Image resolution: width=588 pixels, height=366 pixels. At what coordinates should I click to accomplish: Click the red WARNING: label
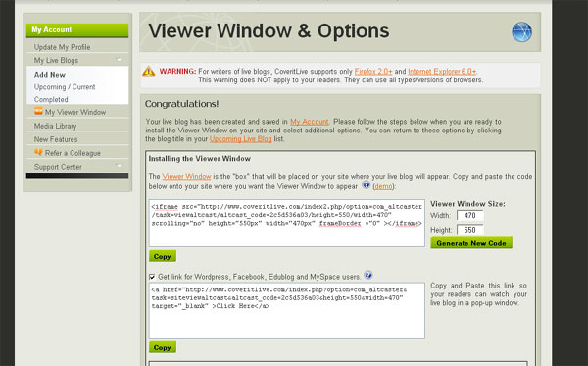177,71
